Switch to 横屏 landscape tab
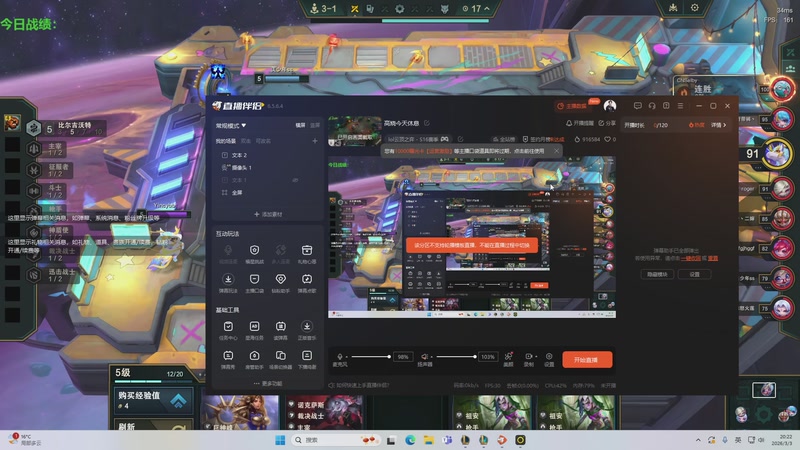The width and height of the screenshot is (800, 450). point(301,126)
